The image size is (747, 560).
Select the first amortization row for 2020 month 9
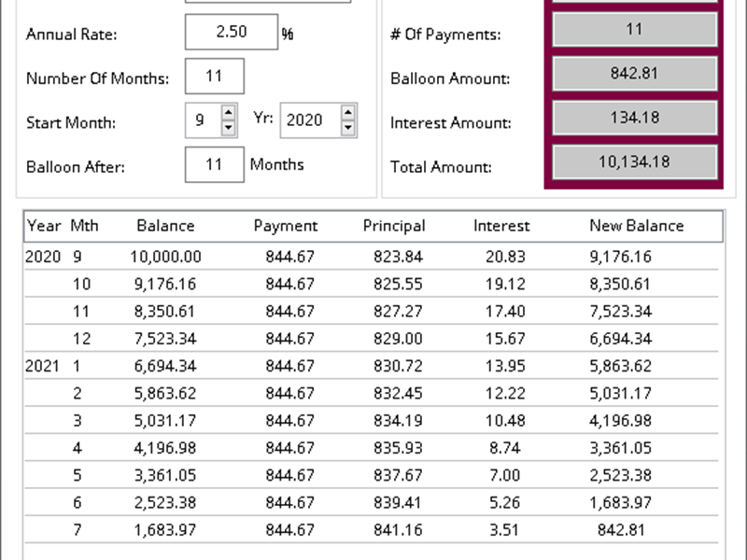[x=373, y=256]
